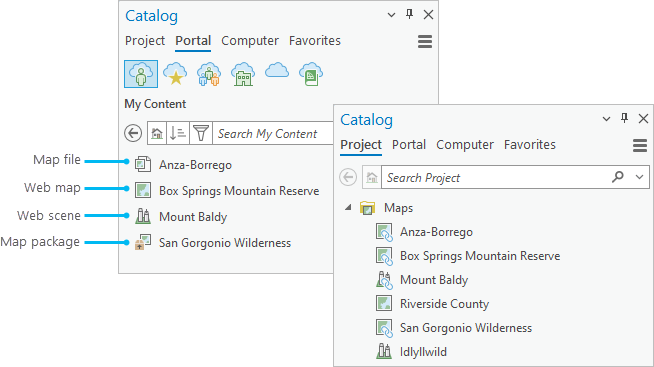The height and width of the screenshot is (367, 654).
Task: Click the Maps label in the Project tree
Action: pyautogui.click(x=398, y=208)
